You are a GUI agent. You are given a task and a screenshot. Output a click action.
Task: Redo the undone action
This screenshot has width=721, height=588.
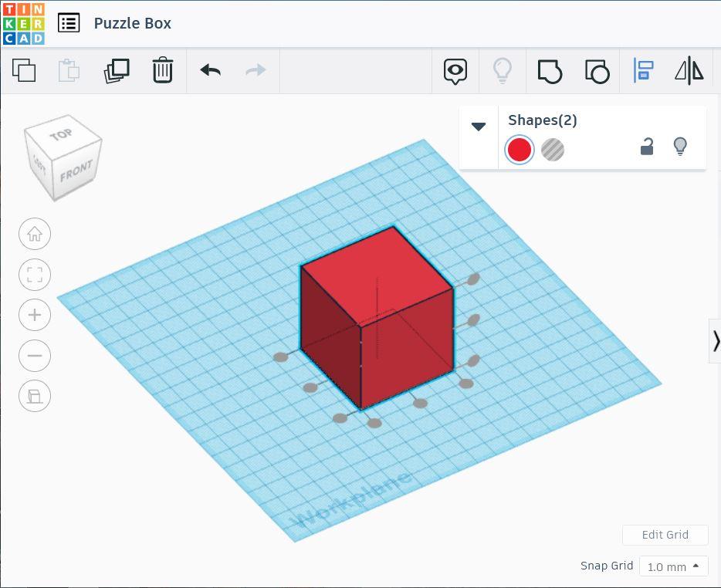[256, 70]
